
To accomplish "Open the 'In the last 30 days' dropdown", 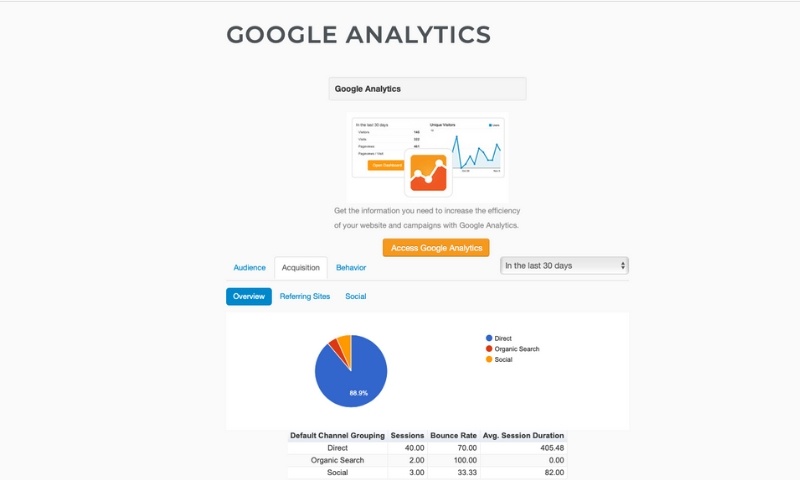I will (x=564, y=266).
